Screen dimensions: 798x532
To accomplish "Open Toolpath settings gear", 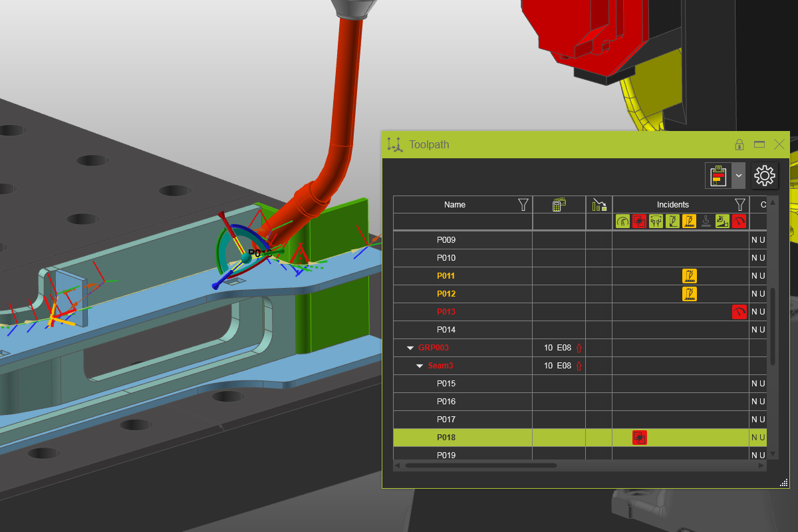I will click(x=765, y=176).
